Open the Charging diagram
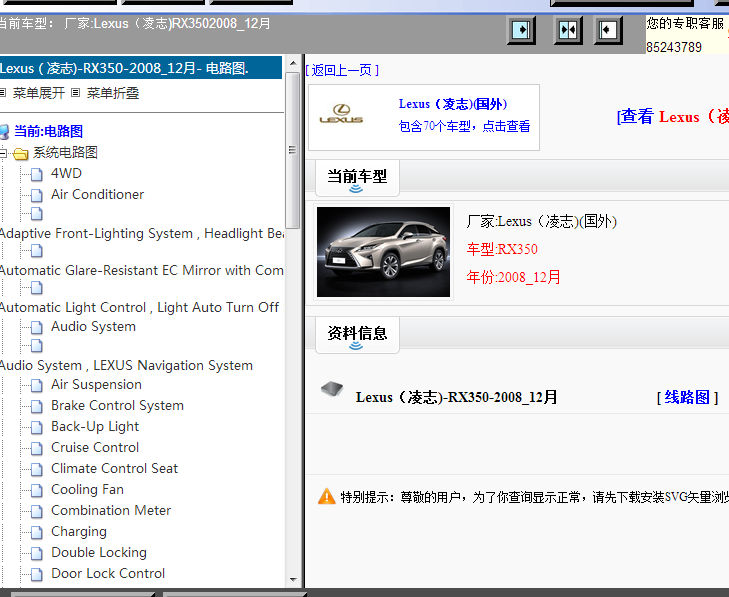The width and height of the screenshot is (729, 597). [79, 531]
